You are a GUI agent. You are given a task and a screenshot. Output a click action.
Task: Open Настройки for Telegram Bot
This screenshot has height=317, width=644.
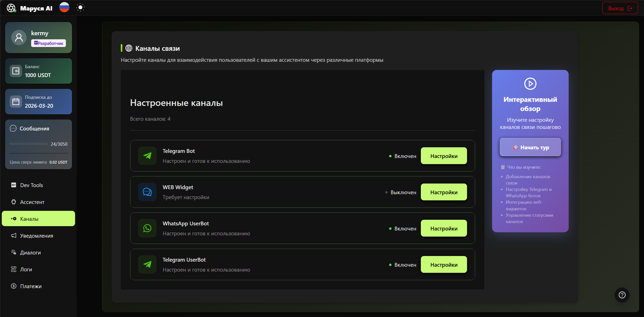pos(444,156)
